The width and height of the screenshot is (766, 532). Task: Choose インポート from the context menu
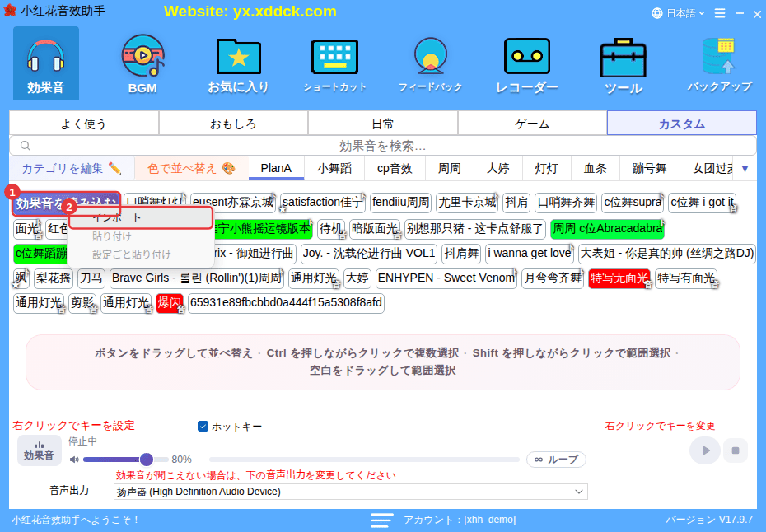pyautogui.click(x=141, y=218)
